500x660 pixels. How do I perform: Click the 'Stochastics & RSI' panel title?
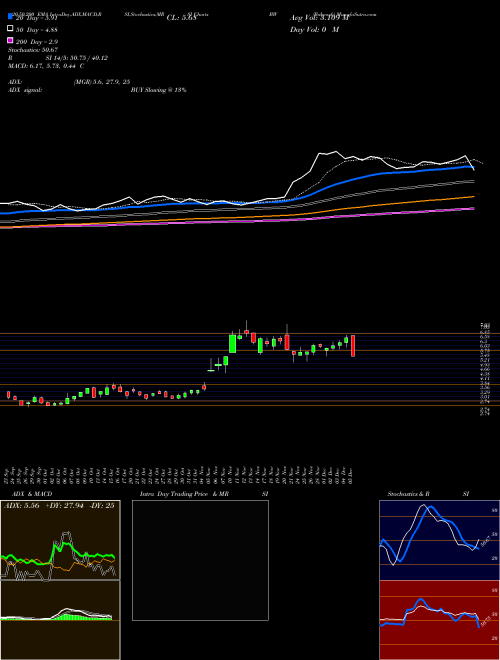(428, 494)
